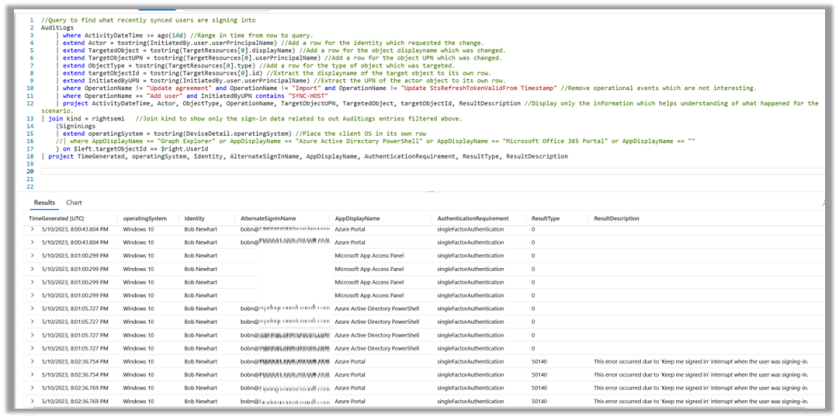Sort by AlternateSignInName column header
Viewport: 839px width, 418px height.
coord(269,217)
